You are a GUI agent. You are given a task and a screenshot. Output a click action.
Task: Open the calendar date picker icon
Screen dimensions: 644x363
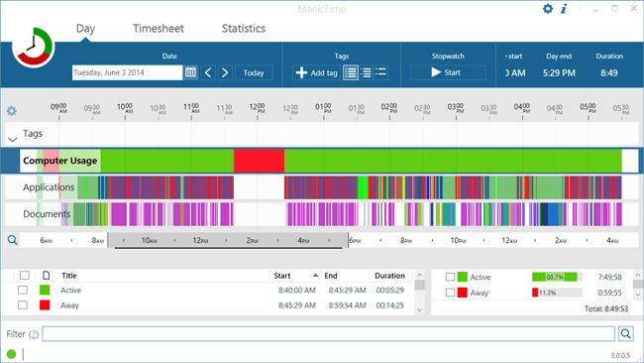tap(190, 72)
